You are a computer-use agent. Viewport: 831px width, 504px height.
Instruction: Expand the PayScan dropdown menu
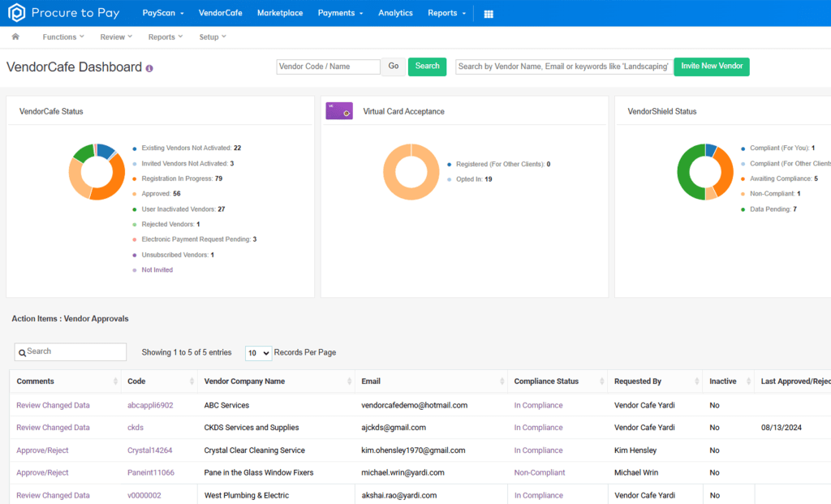click(163, 13)
